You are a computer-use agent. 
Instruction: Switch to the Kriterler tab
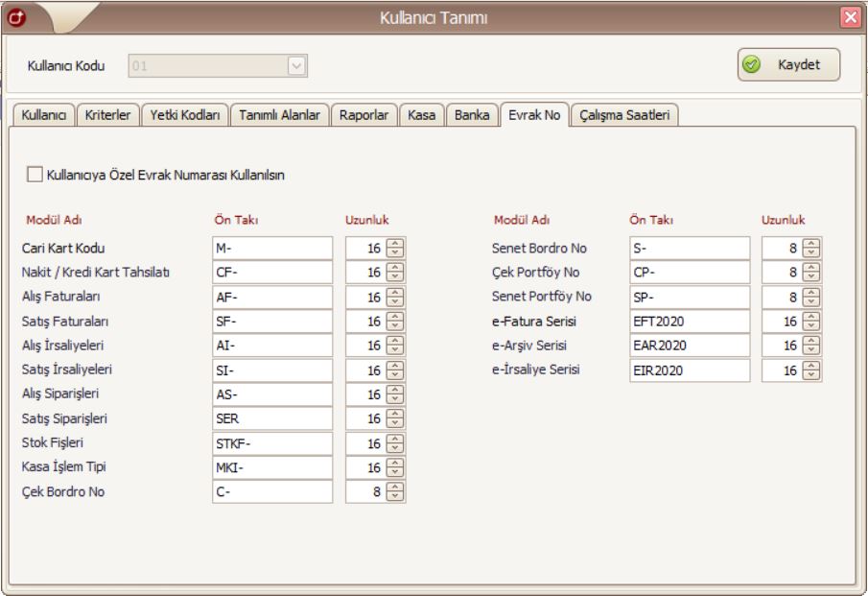point(107,115)
